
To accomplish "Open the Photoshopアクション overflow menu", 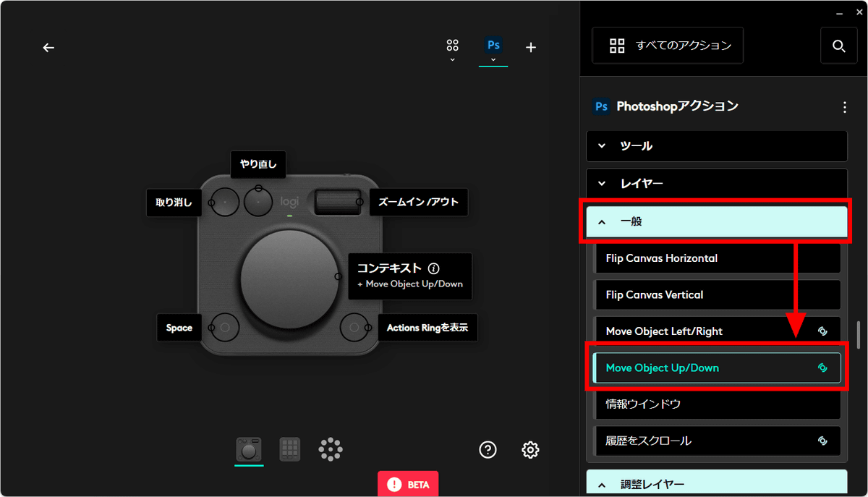I will point(844,106).
